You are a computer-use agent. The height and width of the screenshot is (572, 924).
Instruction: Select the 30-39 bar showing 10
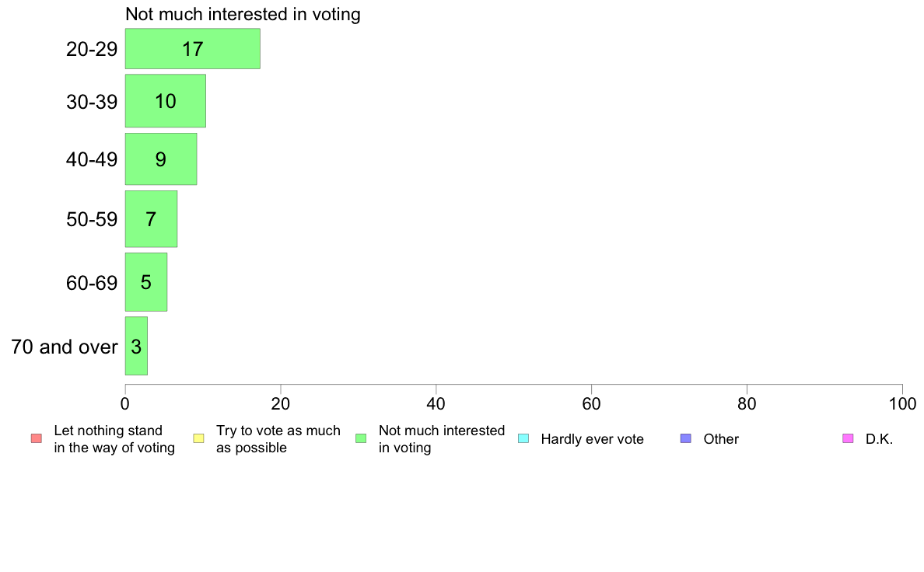point(166,101)
